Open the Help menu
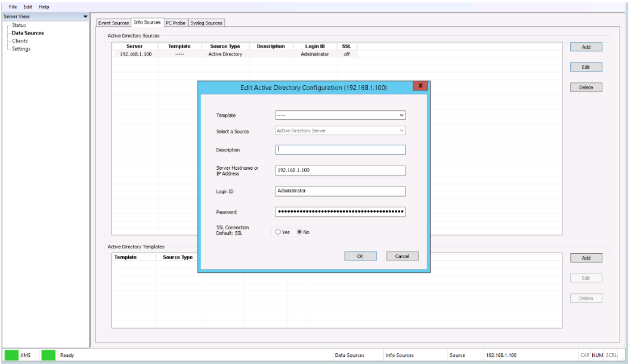628x364 pixels. click(x=44, y=7)
